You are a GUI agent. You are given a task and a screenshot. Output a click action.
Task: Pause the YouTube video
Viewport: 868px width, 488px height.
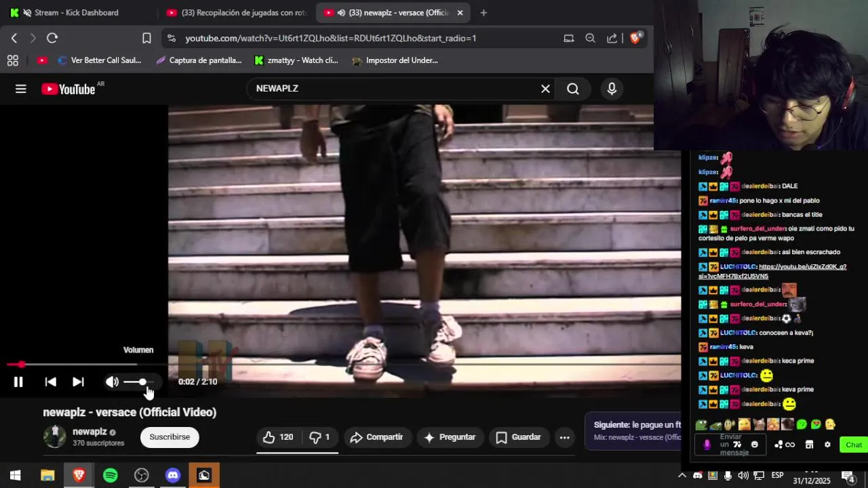coord(18,382)
